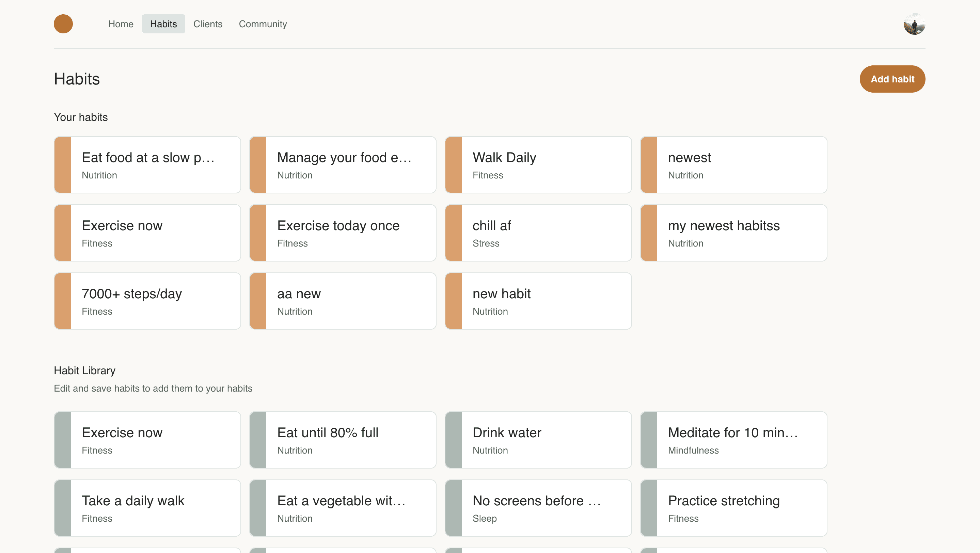
Task: Click the Habit Library heading
Action: 84,370
